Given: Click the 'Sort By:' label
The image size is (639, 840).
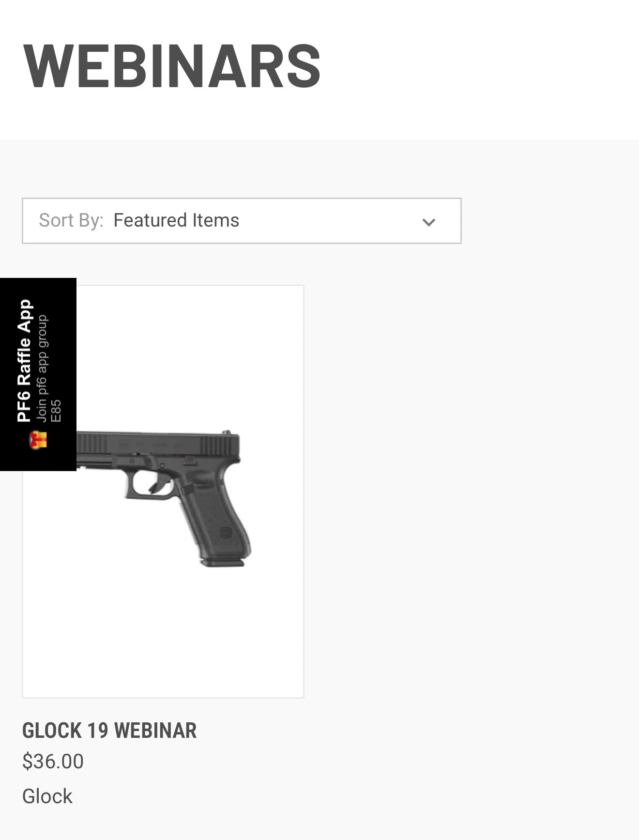Looking at the screenshot, I should [x=71, y=220].
